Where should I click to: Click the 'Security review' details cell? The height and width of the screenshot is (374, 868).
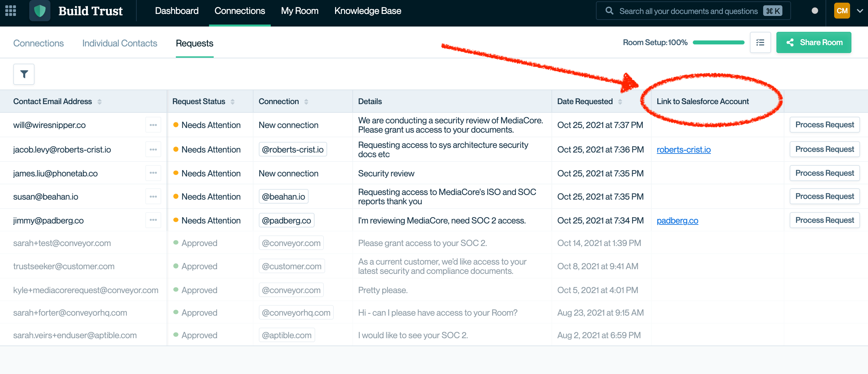tap(386, 173)
